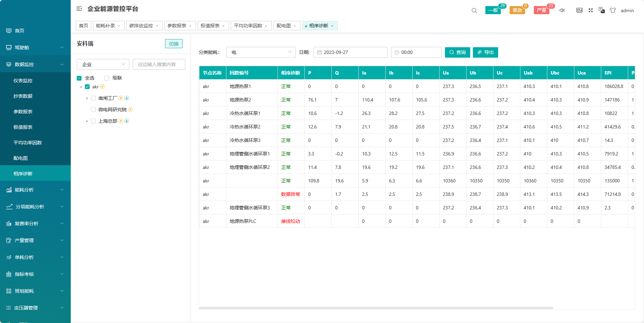Viewport: 644px width, 323px height.
Task: Check the 级联 checkbox
Action: [107, 78]
